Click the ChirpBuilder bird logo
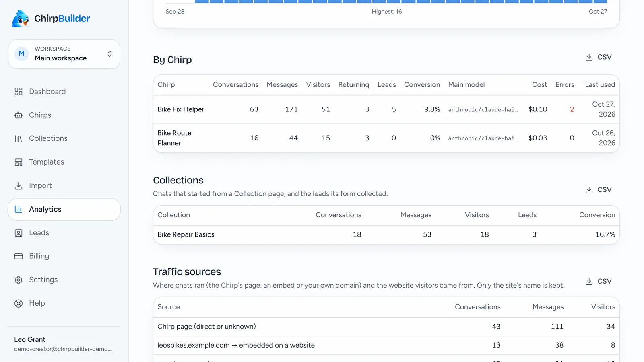Screen dimensions: 644x362 point(21,19)
